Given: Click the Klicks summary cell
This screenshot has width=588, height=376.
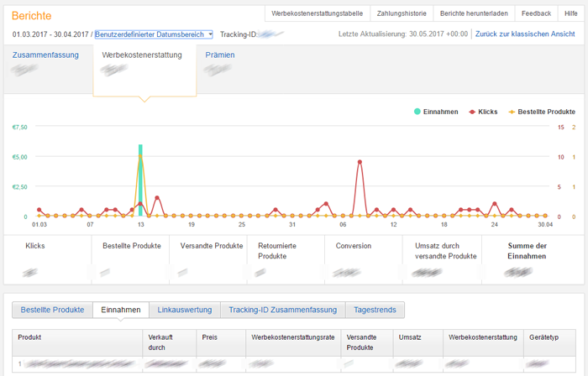Looking at the screenshot, I should [x=48, y=259].
